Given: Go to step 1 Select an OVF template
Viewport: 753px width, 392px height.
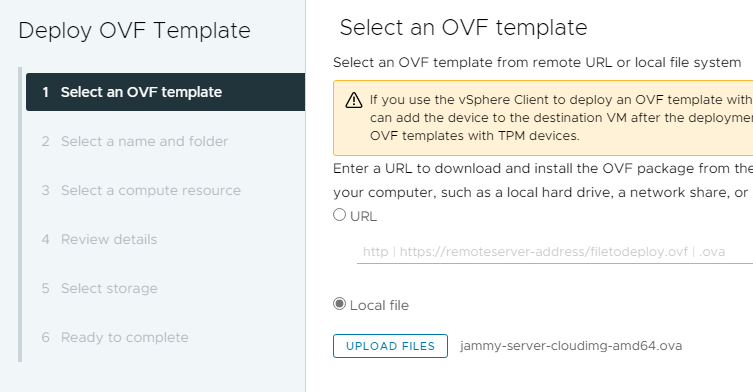Looking at the screenshot, I should pyautogui.click(x=165, y=92).
